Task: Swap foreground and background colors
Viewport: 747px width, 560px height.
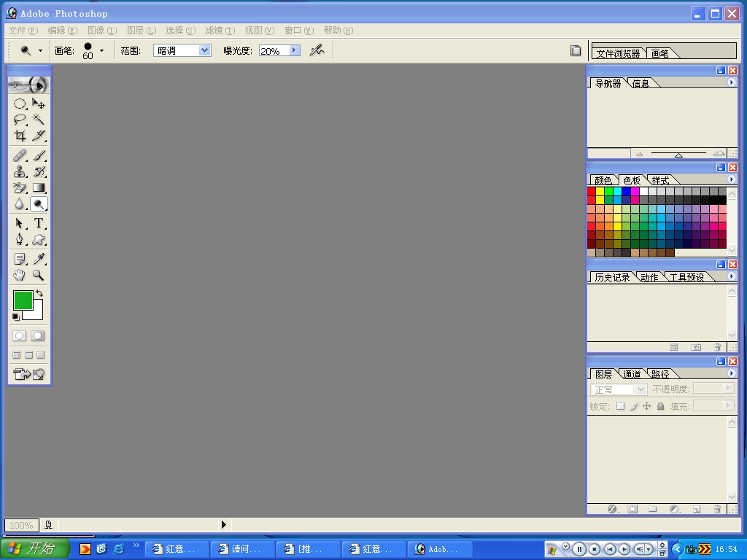Action: click(39, 293)
